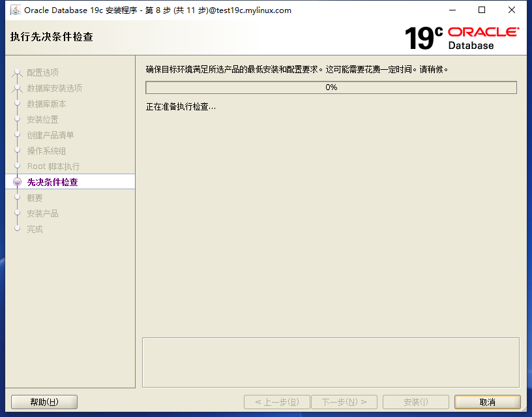Screen dimensions: 532x417
Task: Click the instruction text about 最低安装和配置要求
Action: [x=297, y=69]
